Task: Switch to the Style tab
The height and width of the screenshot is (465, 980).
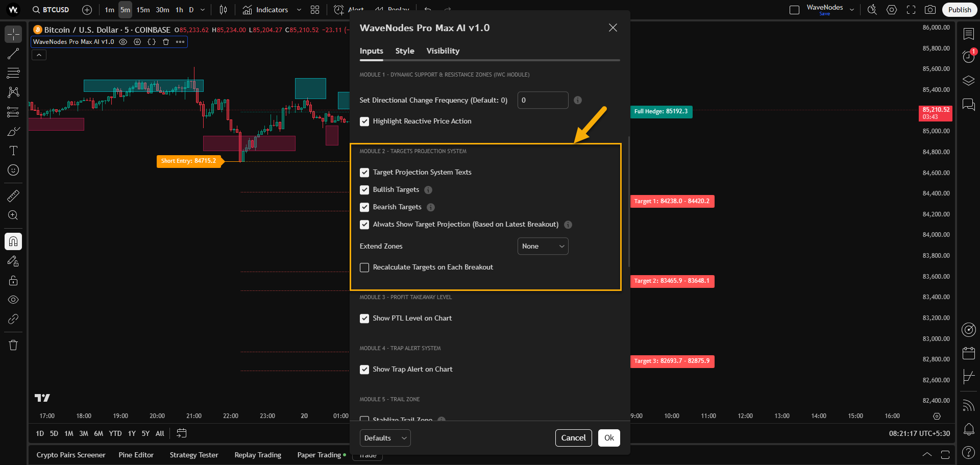Action: tap(404, 51)
